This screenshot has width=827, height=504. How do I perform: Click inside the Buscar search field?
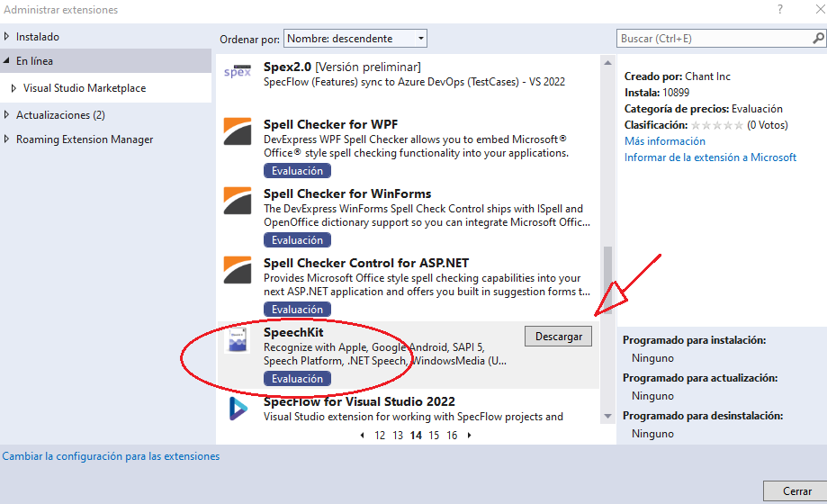(715, 39)
